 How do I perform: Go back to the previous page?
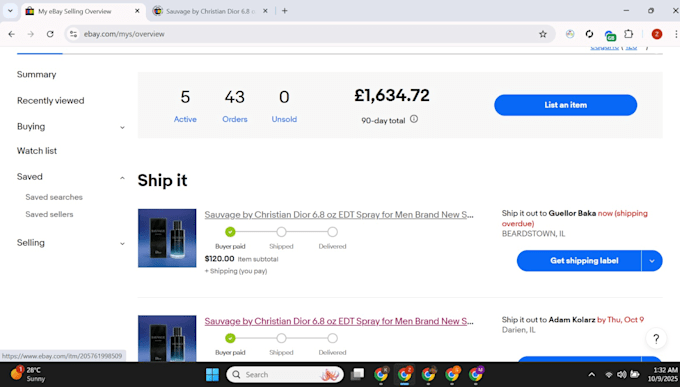pyautogui.click(x=12, y=34)
